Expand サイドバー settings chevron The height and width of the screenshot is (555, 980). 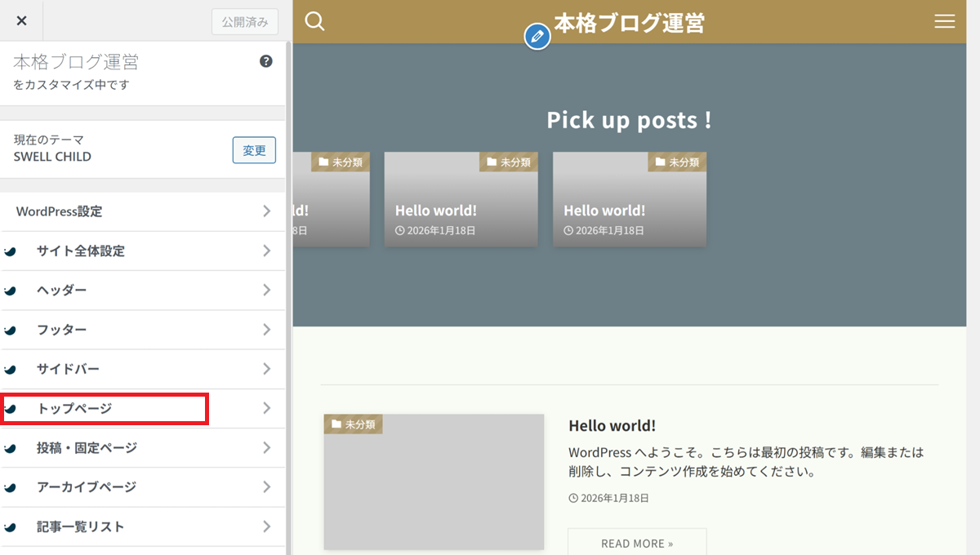[266, 369]
